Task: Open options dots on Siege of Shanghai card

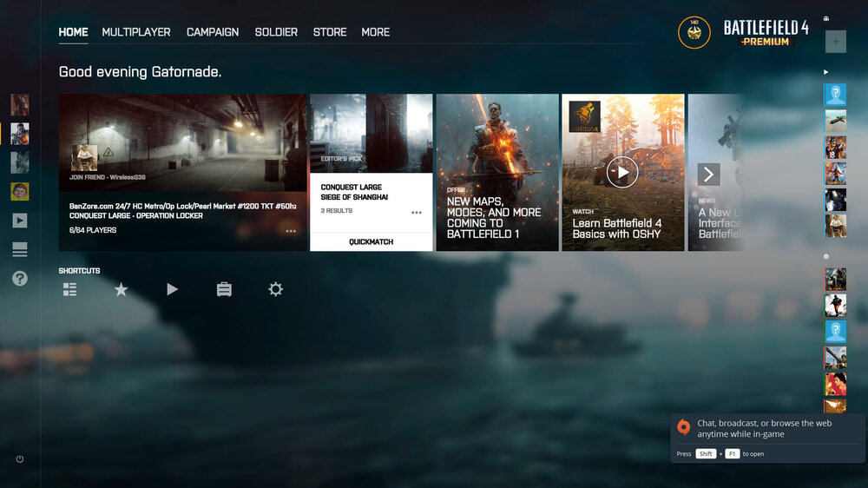Action: pyautogui.click(x=417, y=212)
